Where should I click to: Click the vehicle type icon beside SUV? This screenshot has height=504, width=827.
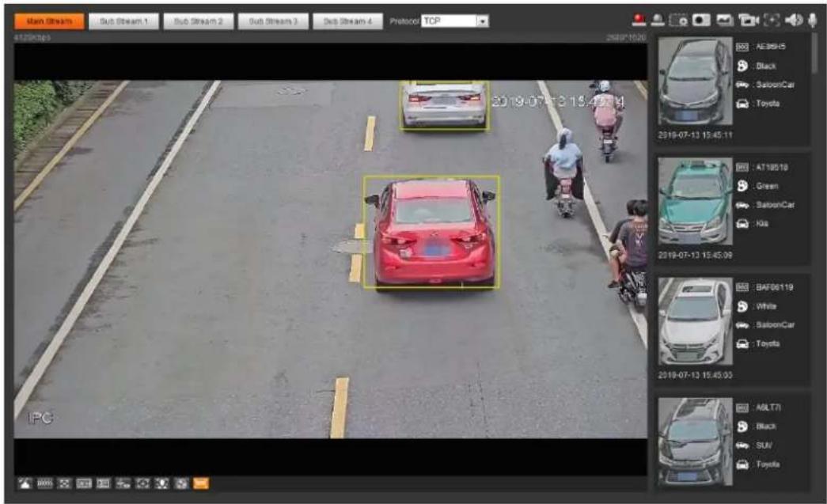[742, 445]
